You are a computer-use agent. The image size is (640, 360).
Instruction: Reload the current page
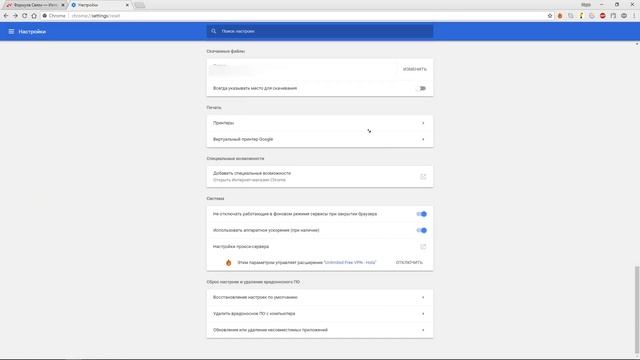(24, 16)
